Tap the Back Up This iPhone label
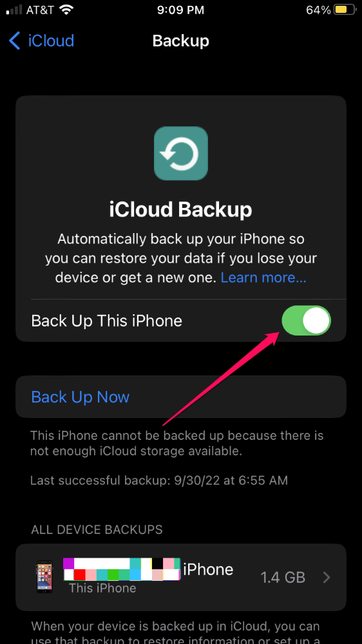Viewport: 362px width, 644px height. (x=106, y=321)
